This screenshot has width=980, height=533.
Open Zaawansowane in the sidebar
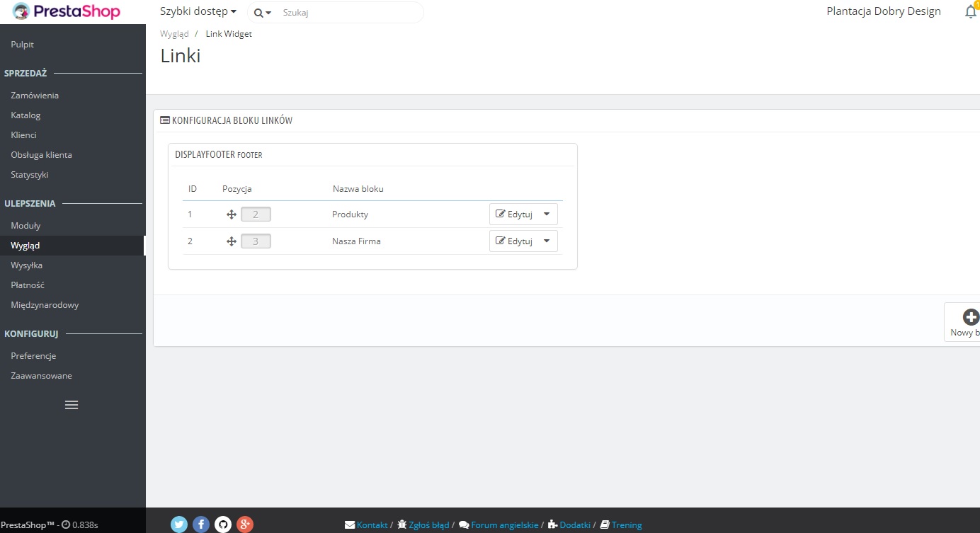pos(41,376)
